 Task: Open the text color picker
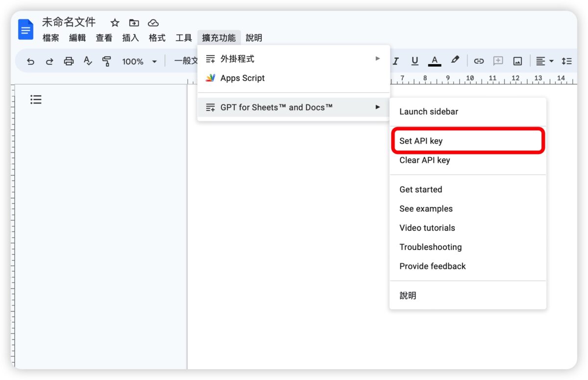click(434, 61)
